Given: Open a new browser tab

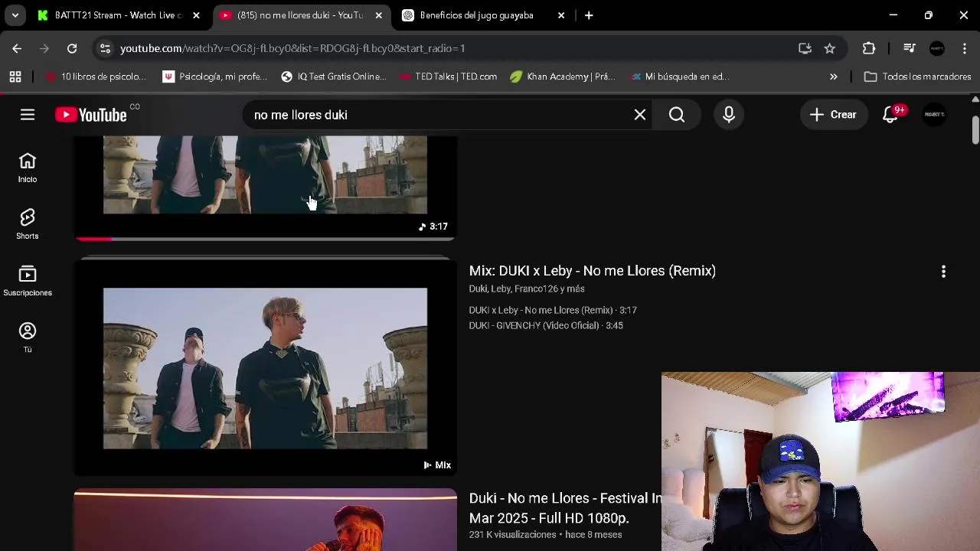Looking at the screenshot, I should click(589, 15).
